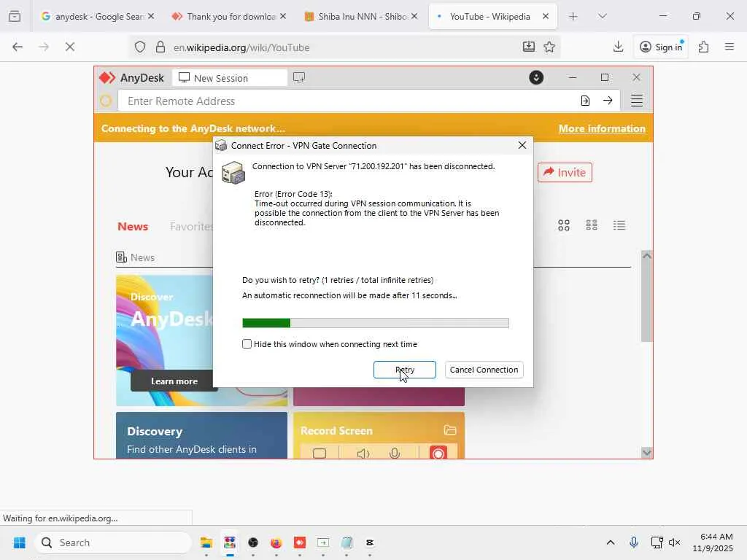
Task: Show hidden system tray icons
Action: [x=611, y=542]
